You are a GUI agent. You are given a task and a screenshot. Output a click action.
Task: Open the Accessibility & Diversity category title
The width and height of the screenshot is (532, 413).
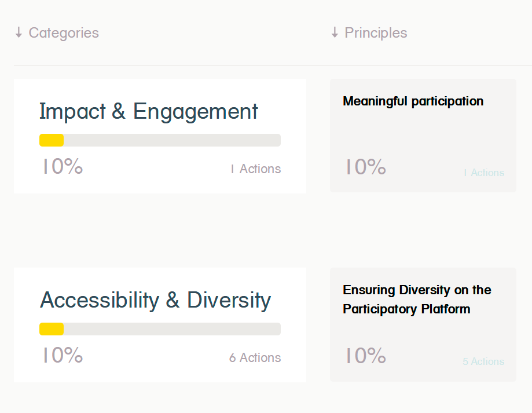(x=155, y=300)
